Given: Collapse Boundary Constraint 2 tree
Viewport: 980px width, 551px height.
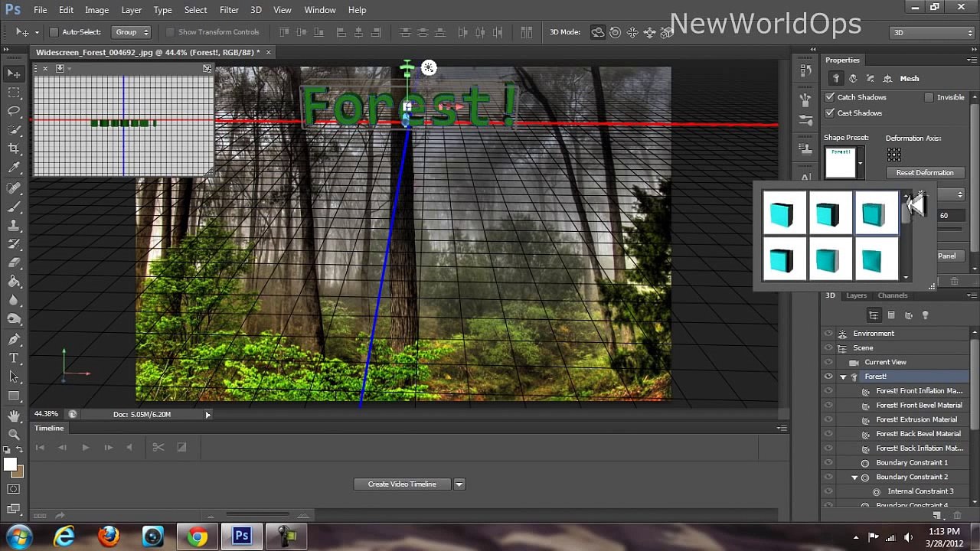Looking at the screenshot, I should tap(854, 478).
